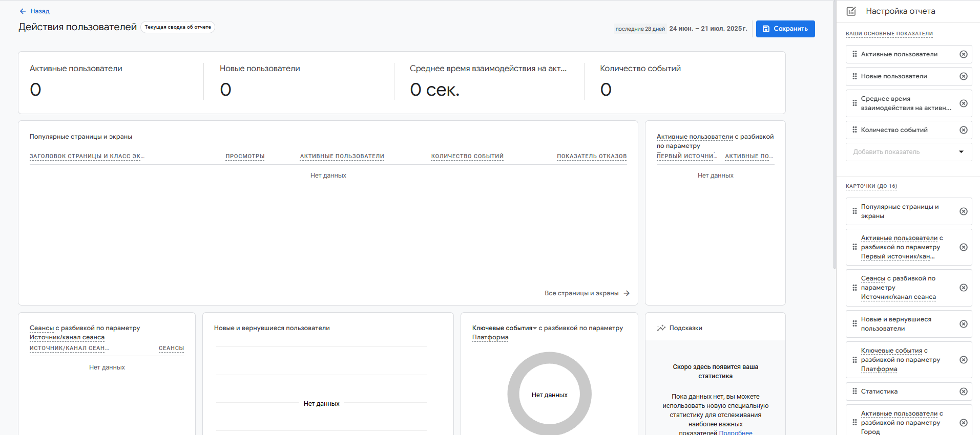The width and height of the screenshot is (980, 435).
Task: Click the Настройка отчета edit icon
Action: pos(851,11)
